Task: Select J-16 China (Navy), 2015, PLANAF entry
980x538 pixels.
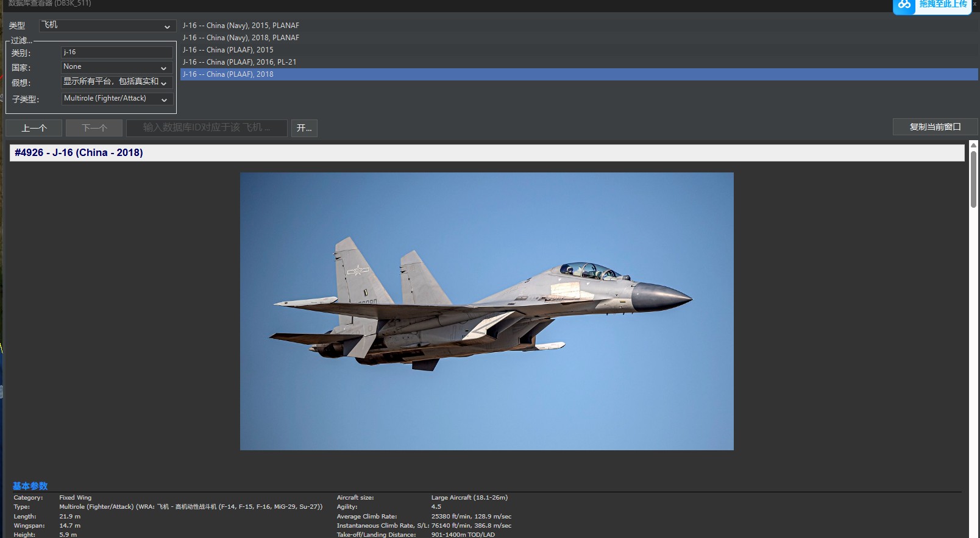Action: [241, 26]
